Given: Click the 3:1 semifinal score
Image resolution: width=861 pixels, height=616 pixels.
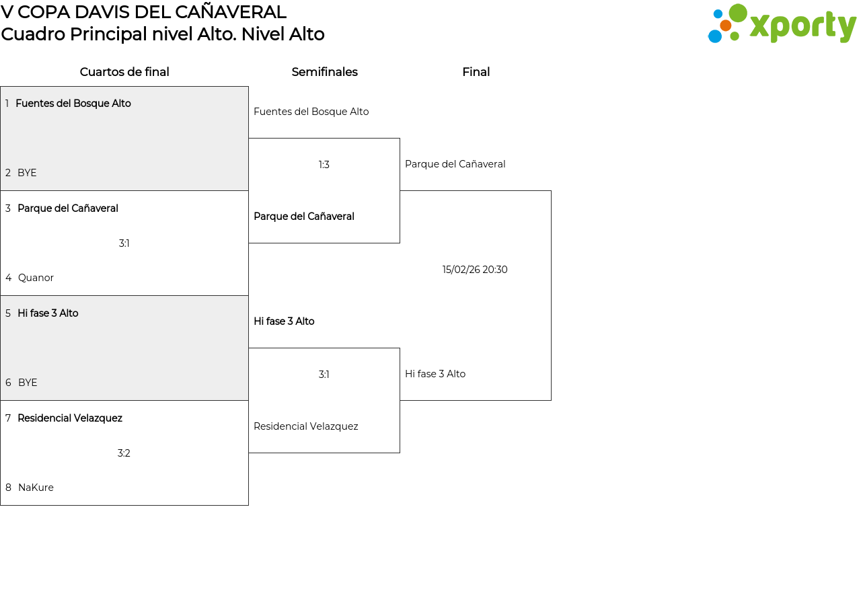Looking at the screenshot, I should (324, 375).
